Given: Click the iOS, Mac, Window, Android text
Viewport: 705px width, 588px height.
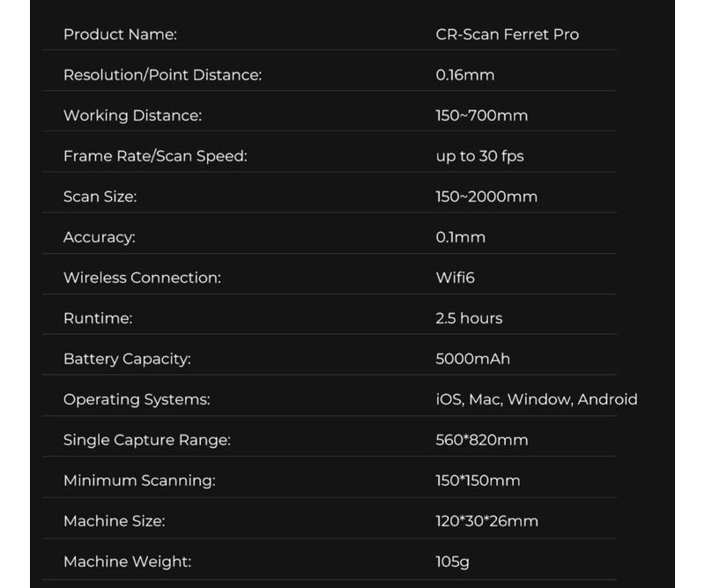Looking at the screenshot, I should (x=536, y=399).
